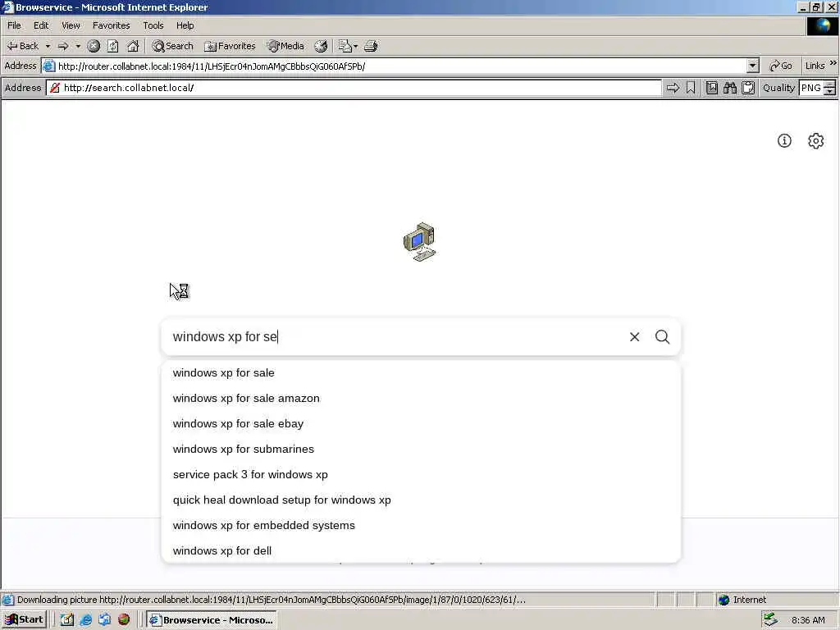Click the Forward arrow in IE toolbar
Viewport: 840px width, 630px height.
tap(63, 46)
